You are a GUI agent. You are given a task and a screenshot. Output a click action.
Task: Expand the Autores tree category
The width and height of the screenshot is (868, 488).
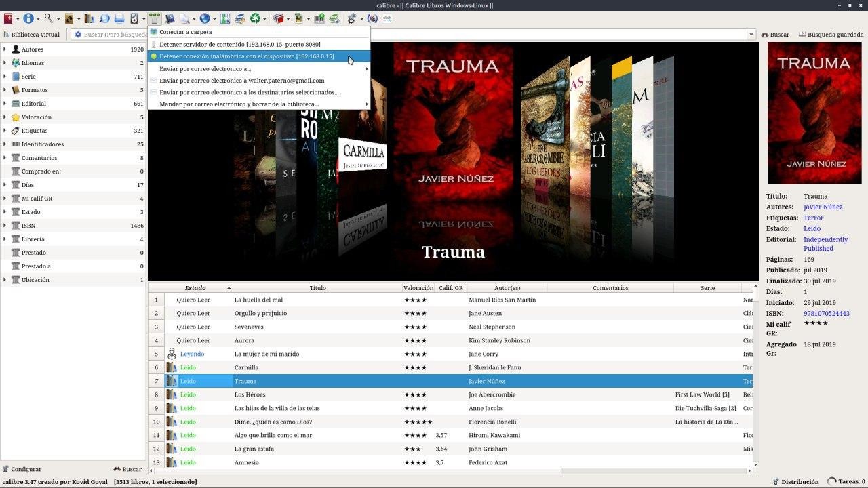click(5, 49)
